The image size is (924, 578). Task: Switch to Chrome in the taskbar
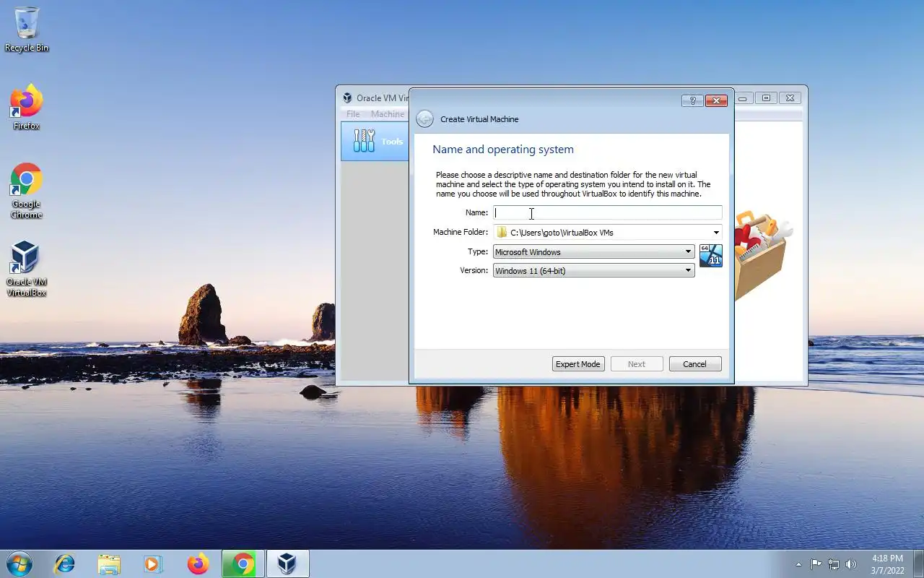pos(243,564)
